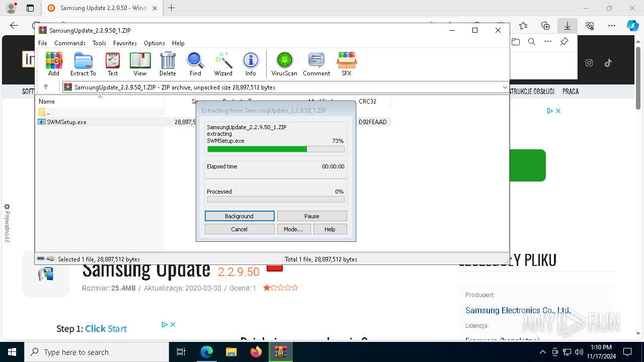Open the notification center
This screenshot has width=644, height=362.
pos(627,352)
